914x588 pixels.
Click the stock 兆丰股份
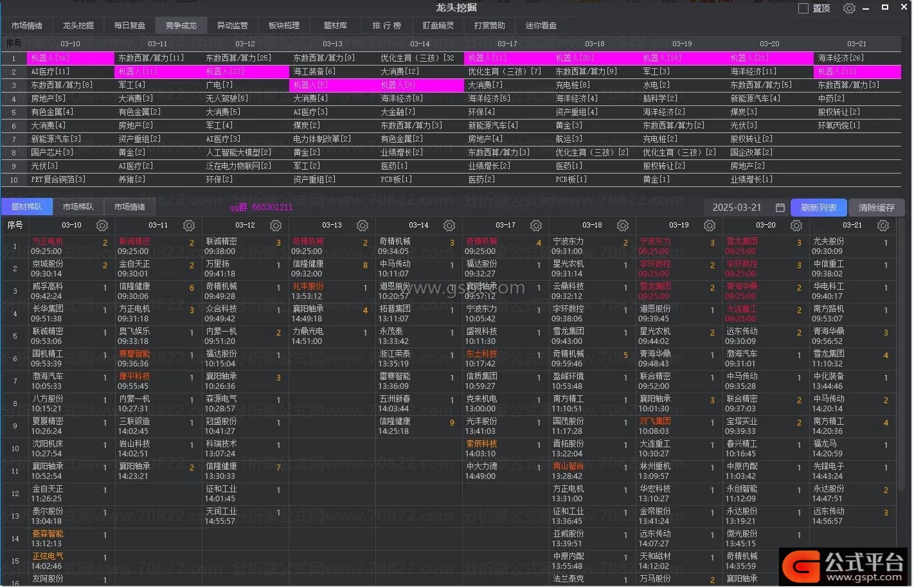(x=308, y=287)
